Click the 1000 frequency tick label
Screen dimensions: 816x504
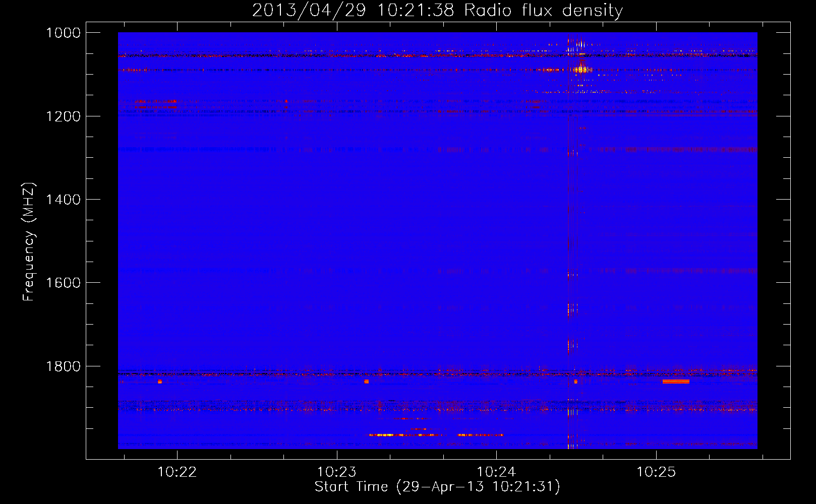click(x=63, y=33)
